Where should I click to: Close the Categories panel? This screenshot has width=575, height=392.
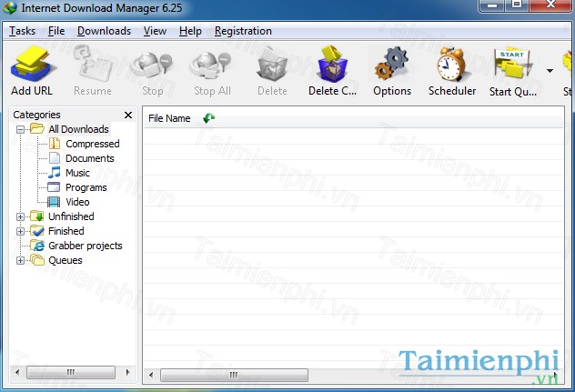(128, 115)
